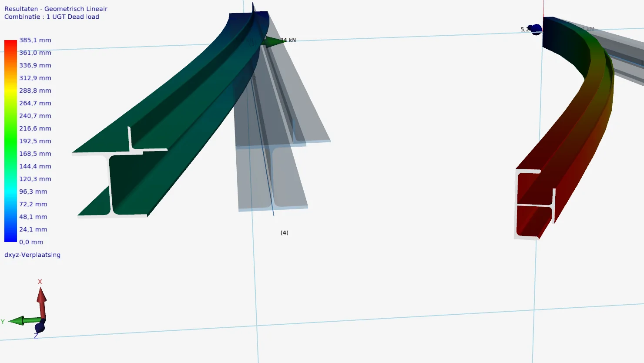Click the 'Combinatie : 1 UGT Dead load' text
Viewport: 644px width, 363px height.
52,17
